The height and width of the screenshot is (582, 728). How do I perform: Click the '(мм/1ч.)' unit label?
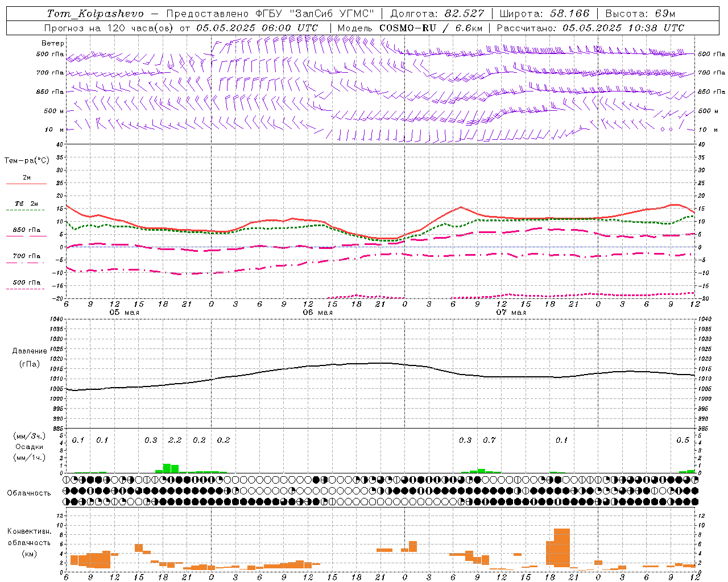click(x=29, y=458)
